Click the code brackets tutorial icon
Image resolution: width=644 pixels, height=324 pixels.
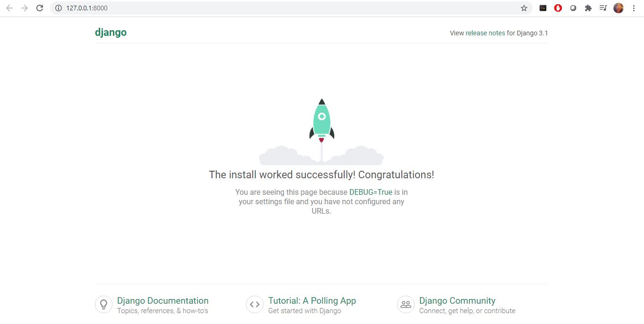[254, 304]
